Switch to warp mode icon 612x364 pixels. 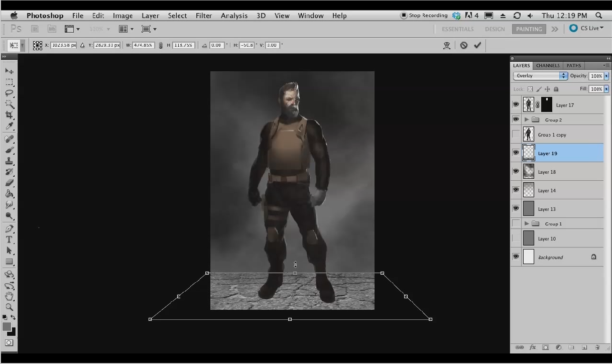[447, 45]
